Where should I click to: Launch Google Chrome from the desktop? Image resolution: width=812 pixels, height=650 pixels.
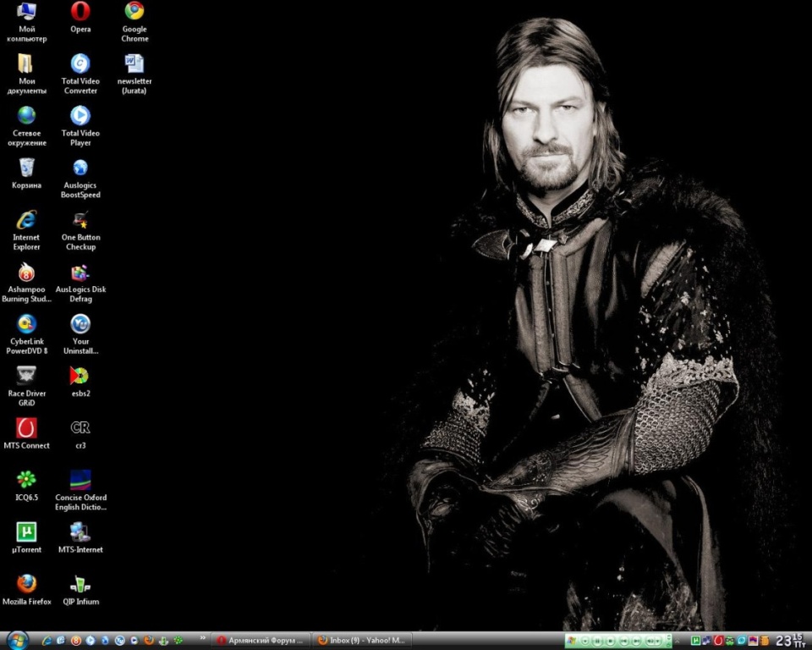(134, 12)
